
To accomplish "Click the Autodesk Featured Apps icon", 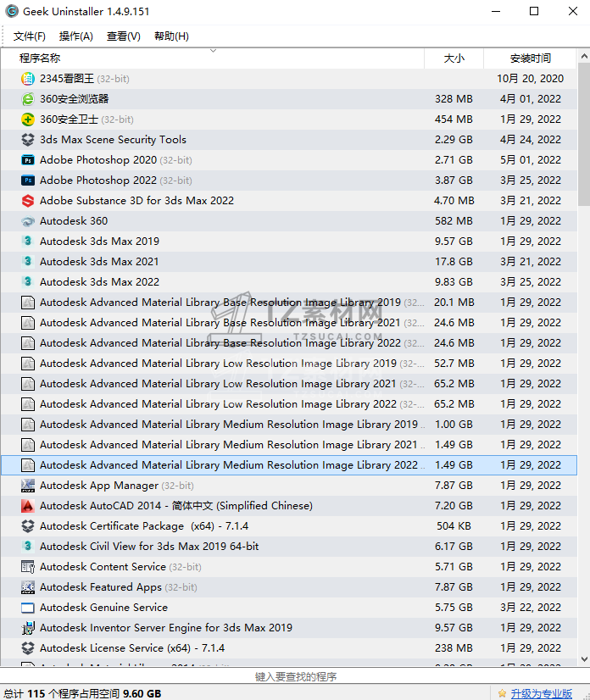I will click(28, 587).
